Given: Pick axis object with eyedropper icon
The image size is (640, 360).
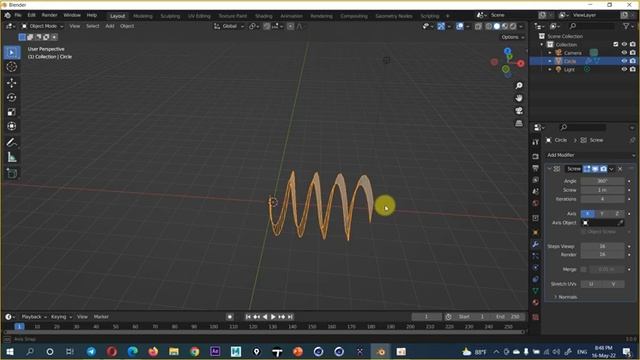Looking at the screenshot, I should 620,223.
